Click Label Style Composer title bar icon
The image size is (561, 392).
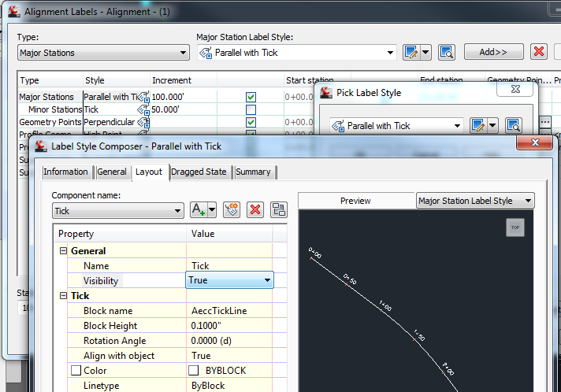click(x=41, y=146)
